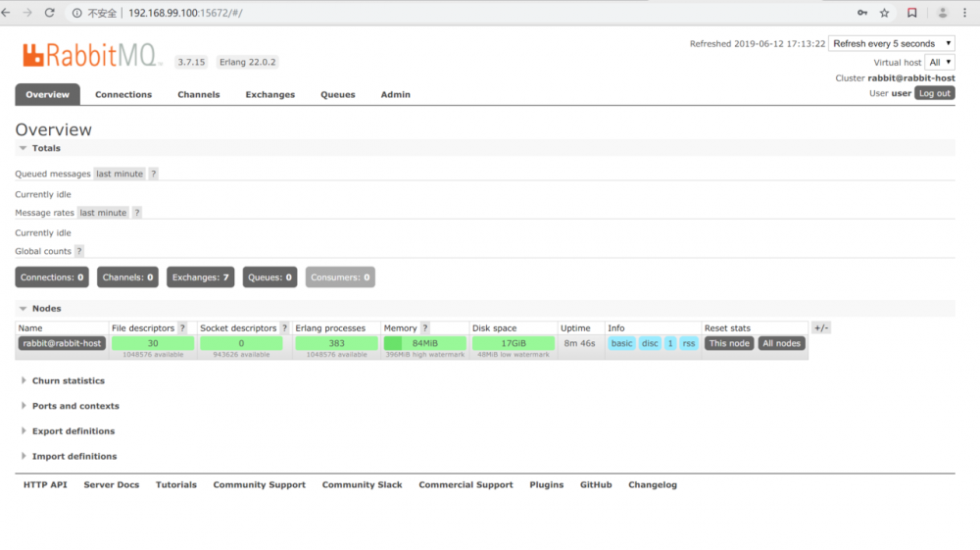Click the rss info tag

tap(689, 343)
